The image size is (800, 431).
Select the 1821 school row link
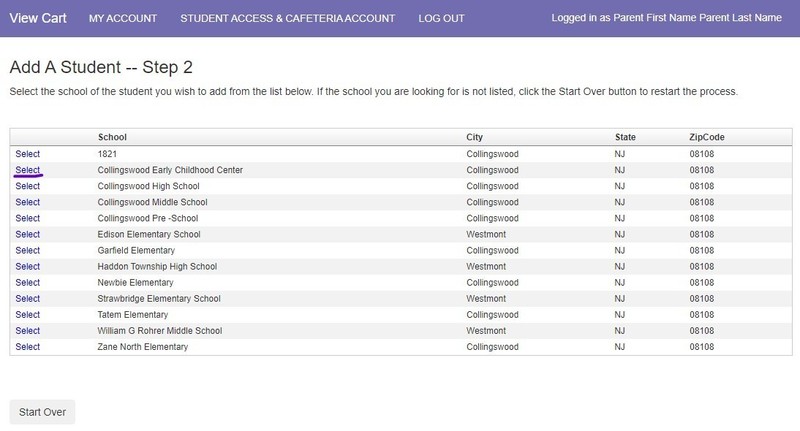point(28,154)
